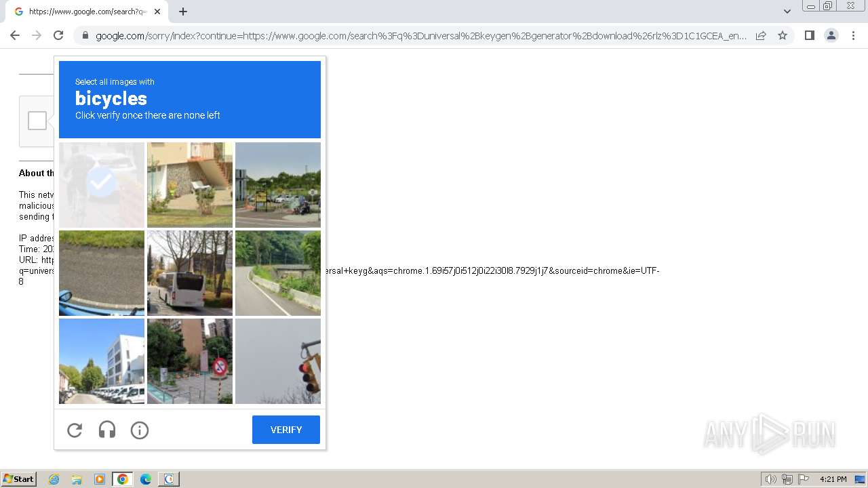Go back to previous page
Screen dimensions: 868x488
tap(15, 35)
